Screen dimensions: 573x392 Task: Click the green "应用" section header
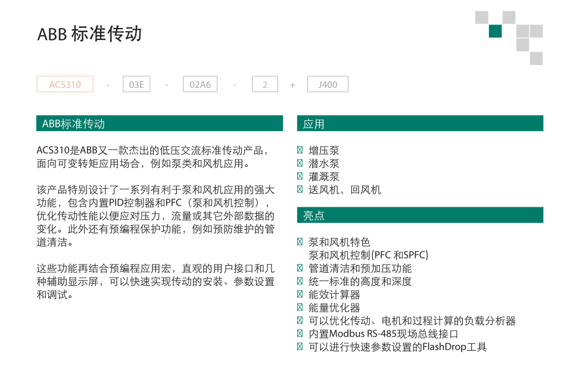pos(421,123)
